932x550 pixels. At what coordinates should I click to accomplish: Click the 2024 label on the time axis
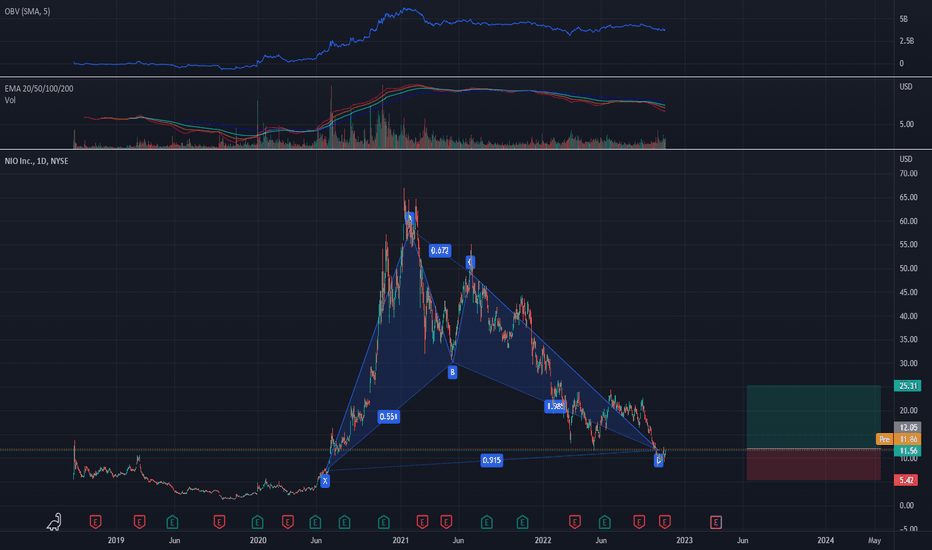[x=826, y=540]
